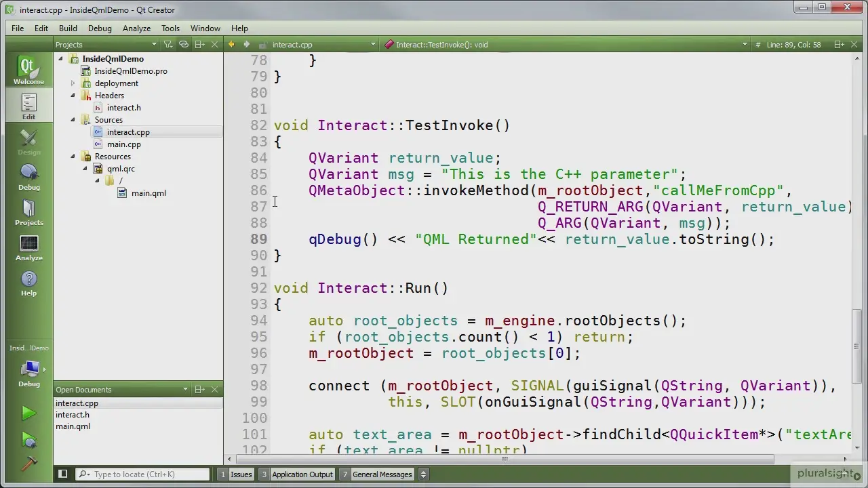Screen dimensions: 868x488
Task: Select interact.h in the Headers folder
Action: (123, 108)
